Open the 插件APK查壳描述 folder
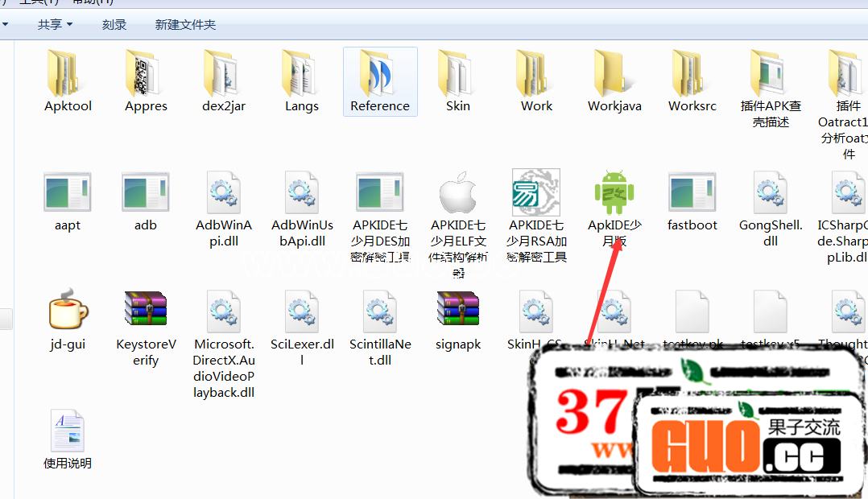868x499 pixels. coord(771,74)
